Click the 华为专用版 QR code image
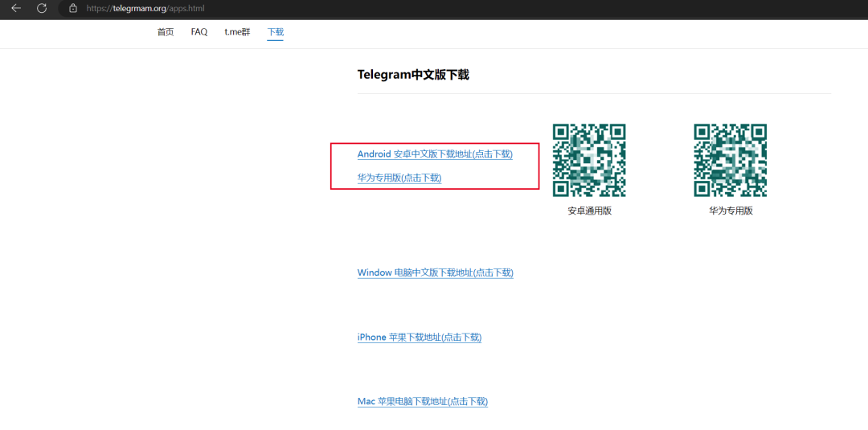The height and width of the screenshot is (430, 868). point(731,160)
